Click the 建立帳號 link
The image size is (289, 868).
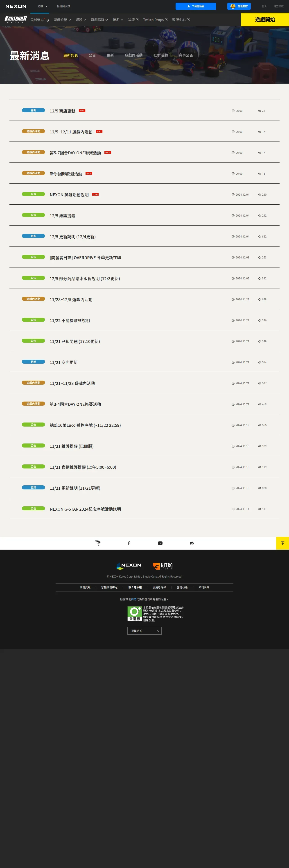279,6
